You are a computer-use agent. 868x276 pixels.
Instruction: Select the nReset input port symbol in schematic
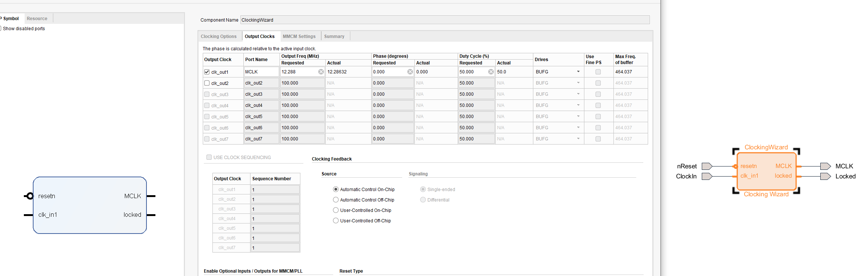(707, 166)
